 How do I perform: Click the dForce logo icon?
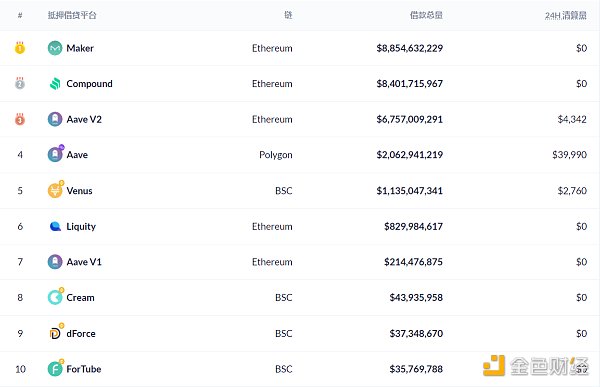coord(56,332)
